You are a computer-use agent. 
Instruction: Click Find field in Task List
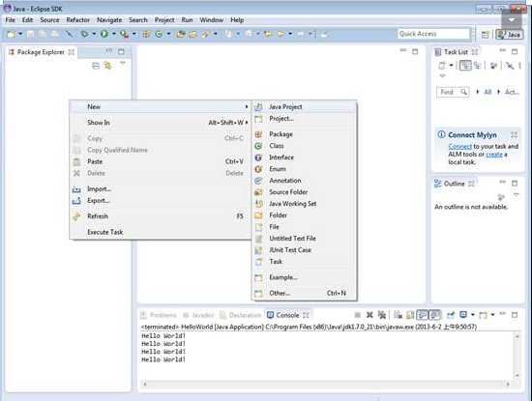tap(453, 92)
